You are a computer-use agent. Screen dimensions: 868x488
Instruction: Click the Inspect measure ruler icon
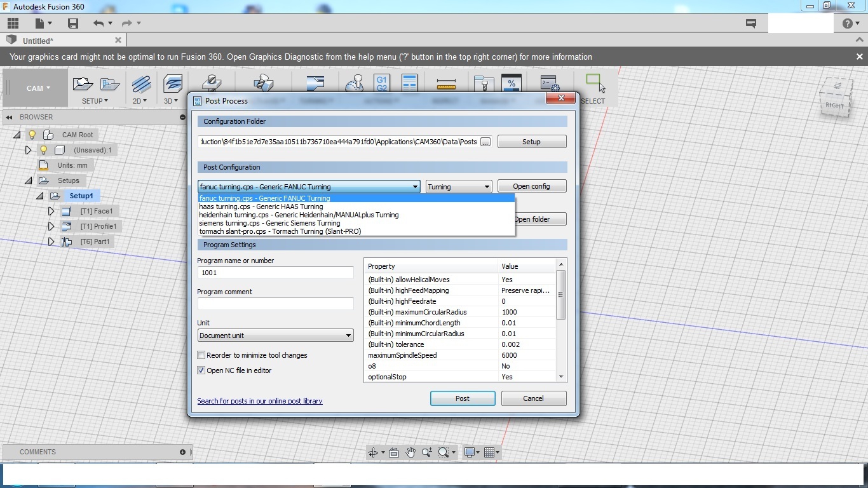point(446,84)
